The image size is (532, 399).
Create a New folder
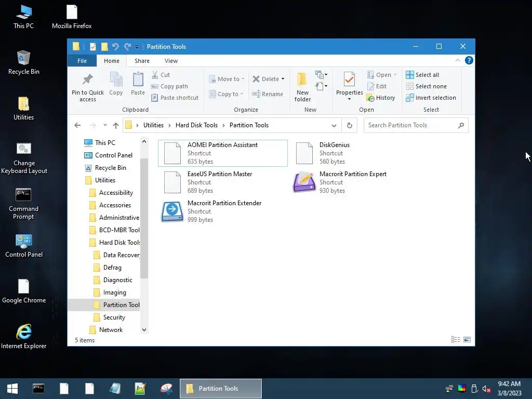302,87
